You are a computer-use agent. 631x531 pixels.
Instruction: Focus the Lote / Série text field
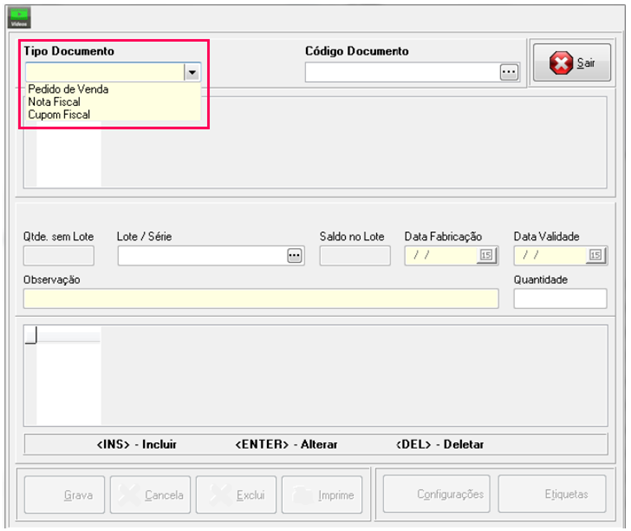(201, 256)
